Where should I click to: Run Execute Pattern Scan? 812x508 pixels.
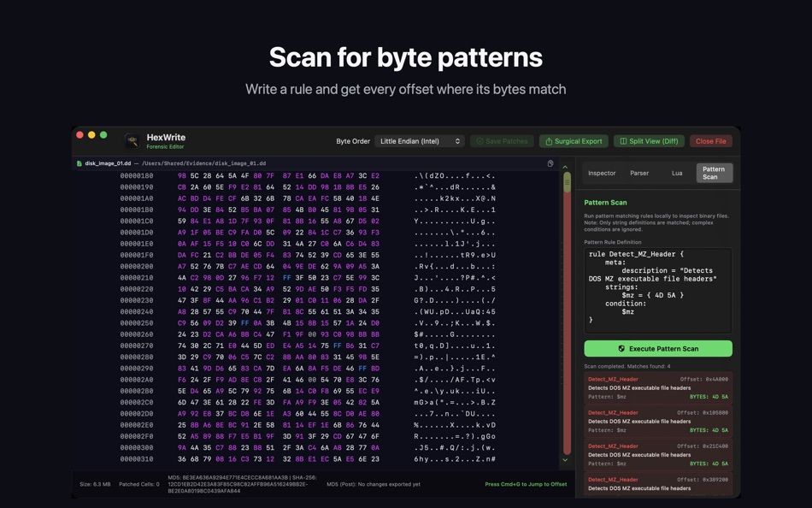coord(658,348)
